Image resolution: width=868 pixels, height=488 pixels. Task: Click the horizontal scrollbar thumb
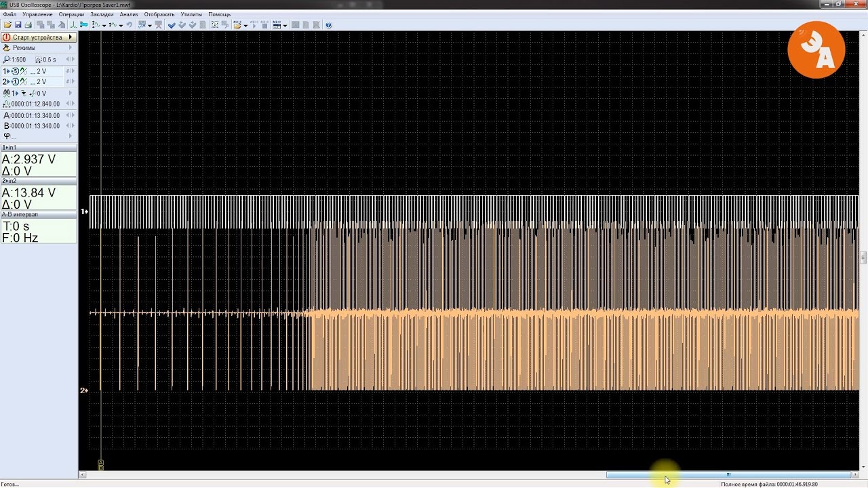click(x=728, y=474)
